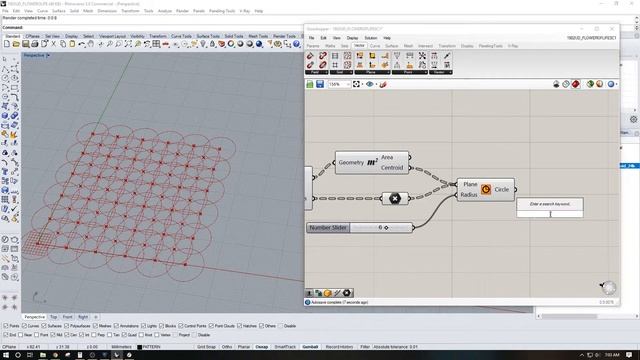Toggle the Surfaces selection filter checkbox

click(44, 326)
